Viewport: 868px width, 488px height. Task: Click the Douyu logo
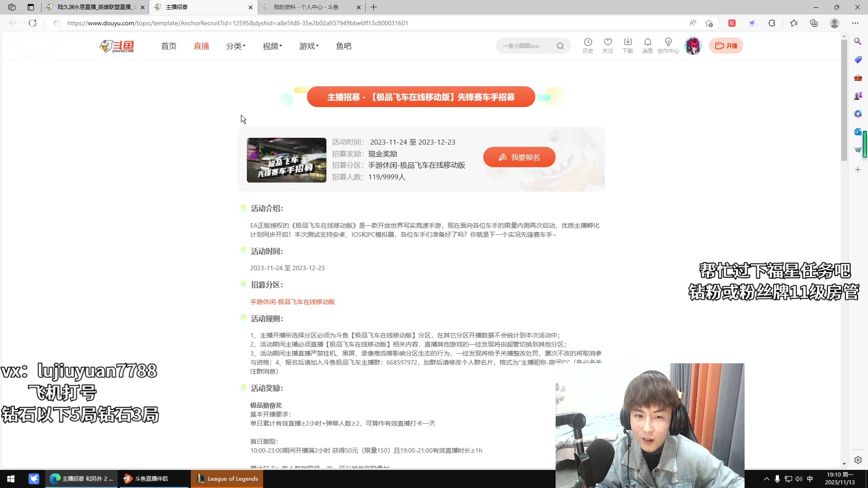117,46
